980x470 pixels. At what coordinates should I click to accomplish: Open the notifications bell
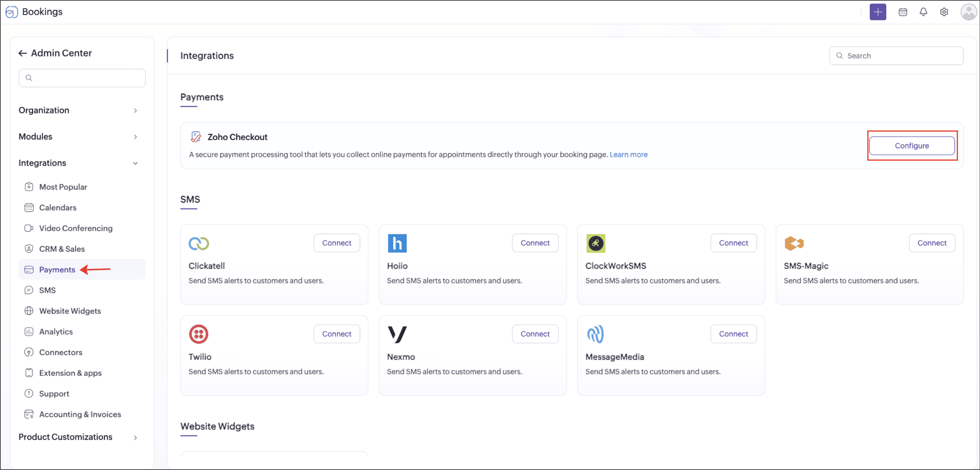point(923,12)
